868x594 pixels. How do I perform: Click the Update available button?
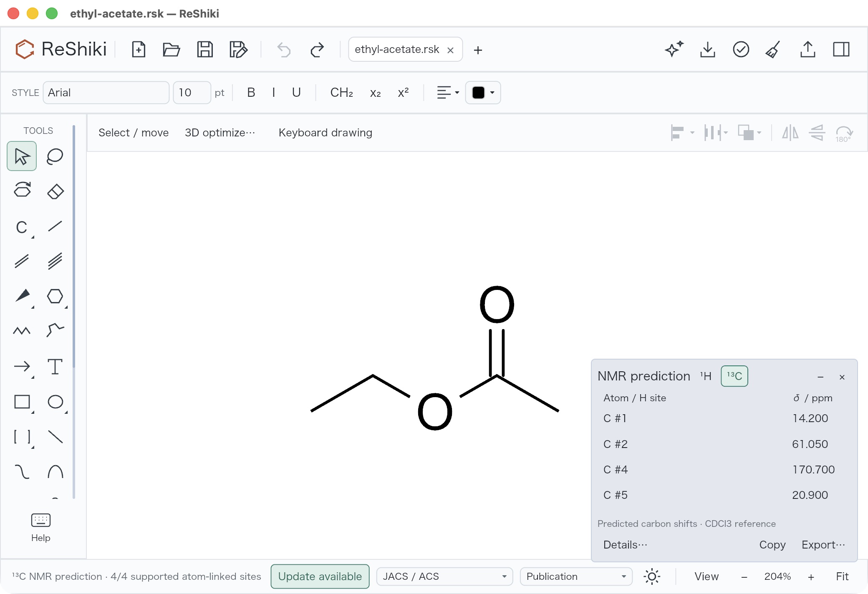click(320, 576)
